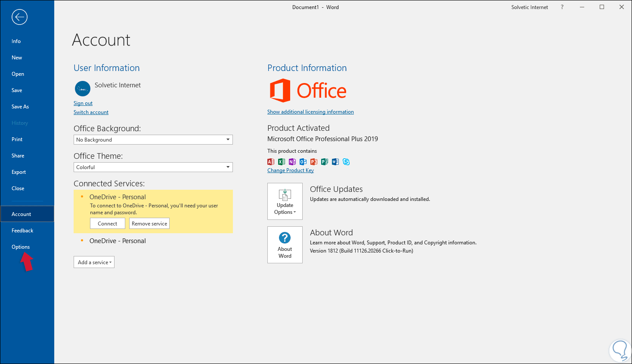Click the Office logo under Product Information
The image size is (632, 364).
click(x=308, y=90)
